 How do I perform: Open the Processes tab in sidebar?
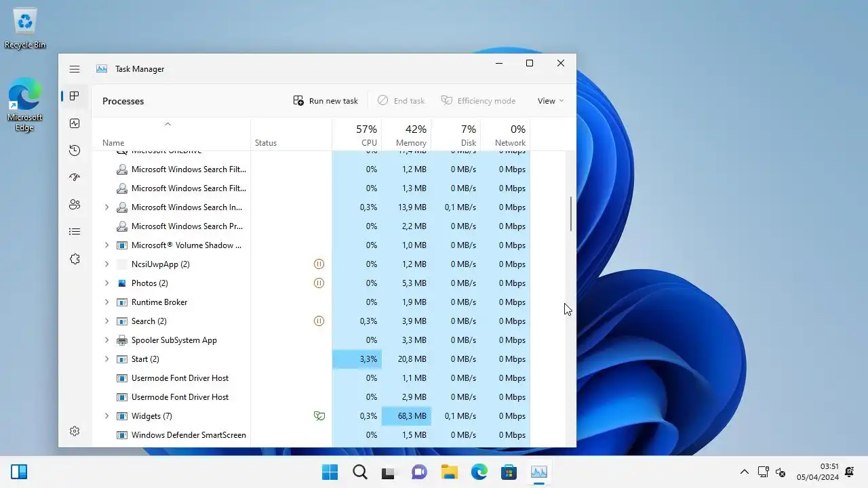tap(75, 96)
